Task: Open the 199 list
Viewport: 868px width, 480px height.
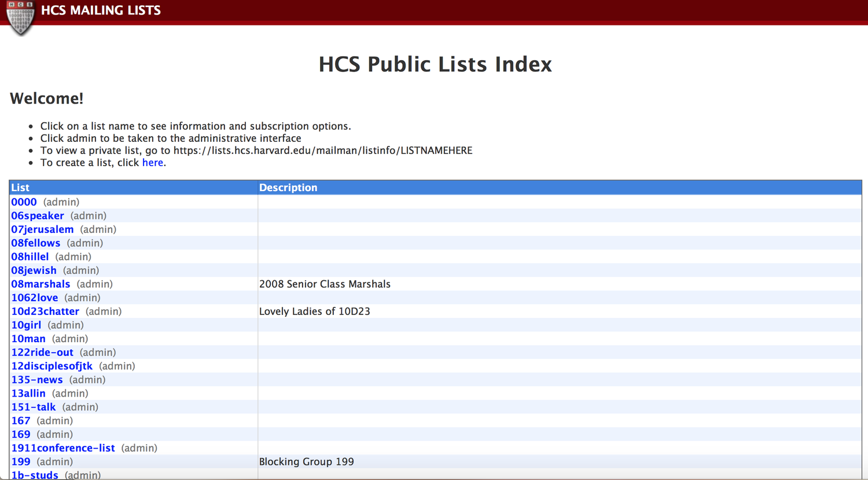Action: pyautogui.click(x=21, y=462)
